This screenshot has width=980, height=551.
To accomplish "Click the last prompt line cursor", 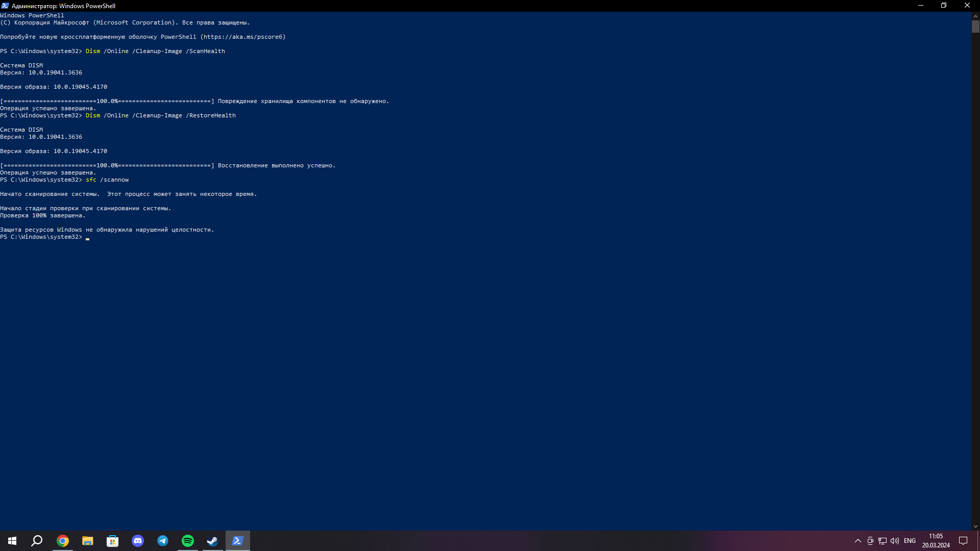I will [88, 238].
